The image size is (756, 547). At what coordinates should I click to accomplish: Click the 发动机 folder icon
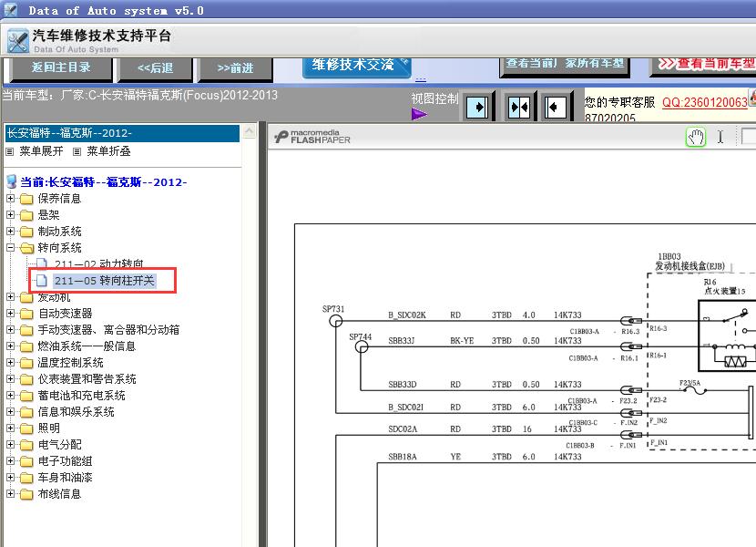point(26,297)
